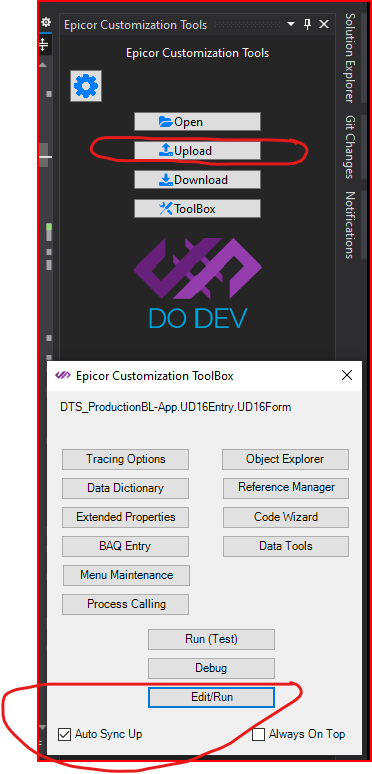This screenshot has width=372, height=774.
Task: Click the small gear icon above the scrollbar
Action: 45,22
